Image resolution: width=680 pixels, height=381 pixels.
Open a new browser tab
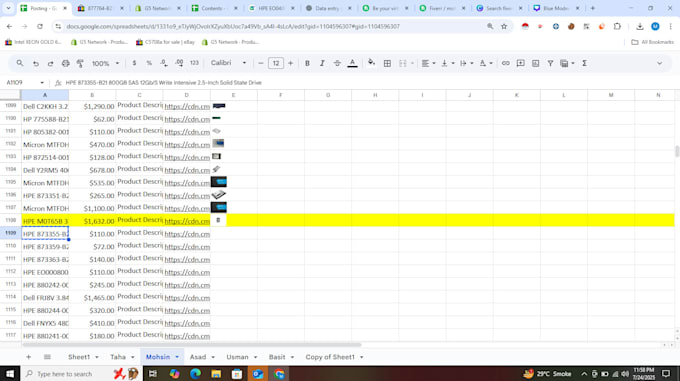[593, 8]
